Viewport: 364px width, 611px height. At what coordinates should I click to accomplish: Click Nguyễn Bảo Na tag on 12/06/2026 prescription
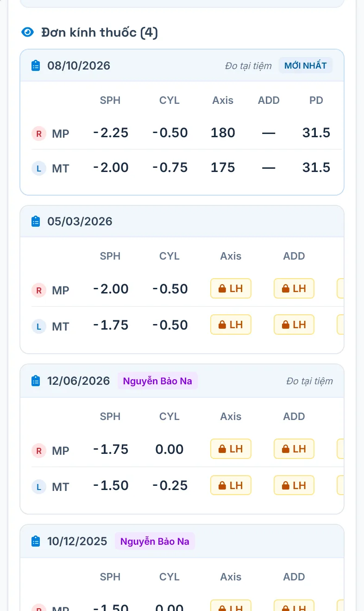[x=157, y=381]
